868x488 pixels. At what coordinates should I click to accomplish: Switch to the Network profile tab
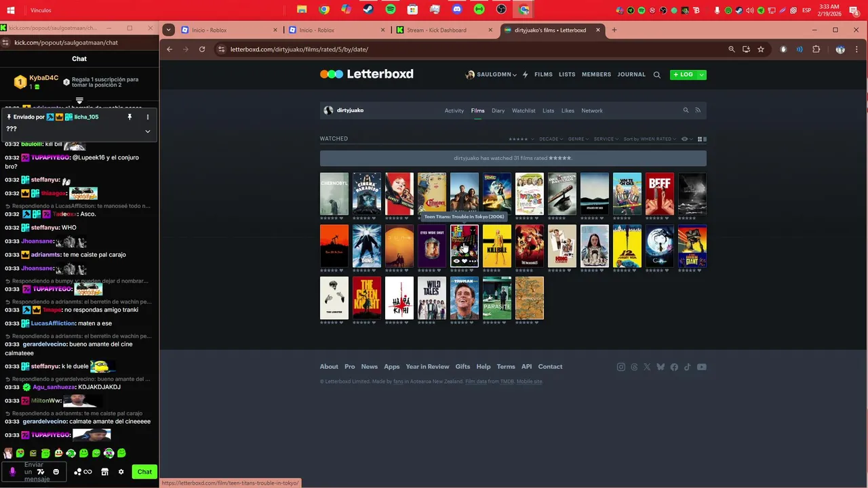pos(592,110)
